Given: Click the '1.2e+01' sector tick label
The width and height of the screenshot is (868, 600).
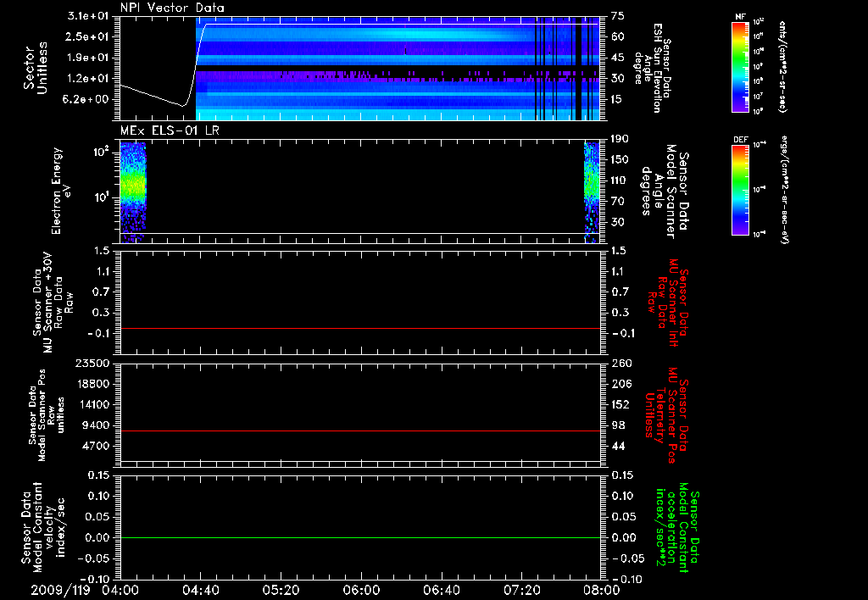Looking at the screenshot, I should pos(90,78).
